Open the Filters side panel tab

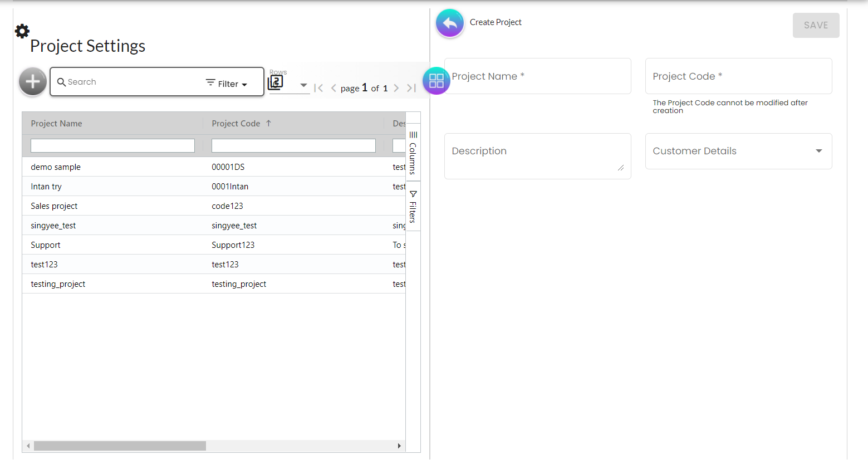coord(413,206)
